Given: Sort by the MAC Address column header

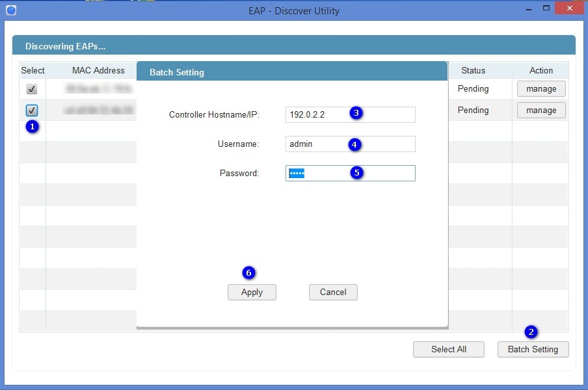Looking at the screenshot, I should pos(98,70).
